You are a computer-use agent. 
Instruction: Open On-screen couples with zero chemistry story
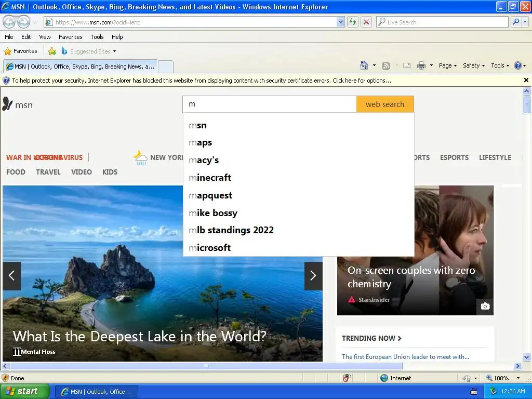click(411, 277)
